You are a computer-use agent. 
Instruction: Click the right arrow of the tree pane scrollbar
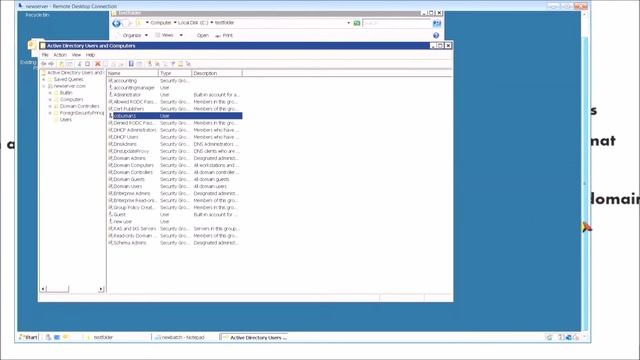tap(101, 289)
